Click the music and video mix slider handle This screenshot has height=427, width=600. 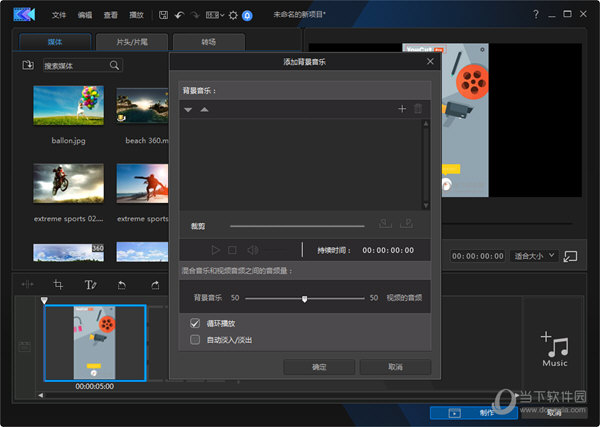305,298
